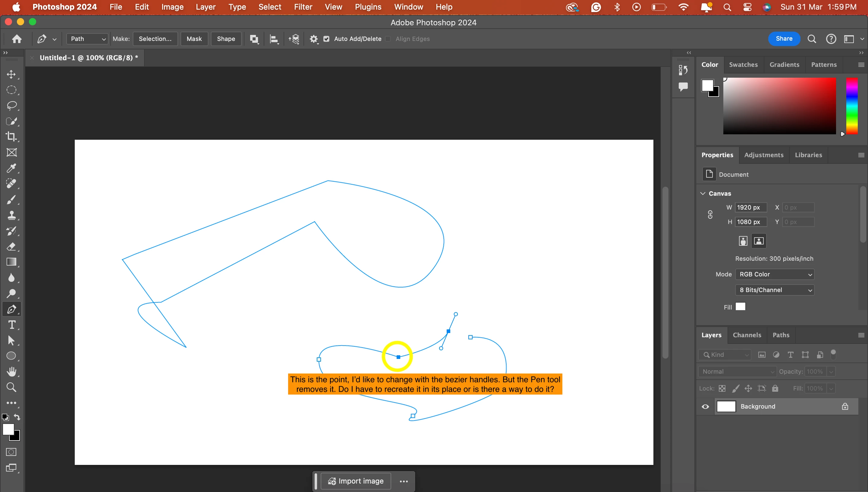The height and width of the screenshot is (492, 868).
Task: Switch to the Paths tab
Action: pyautogui.click(x=781, y=335)
